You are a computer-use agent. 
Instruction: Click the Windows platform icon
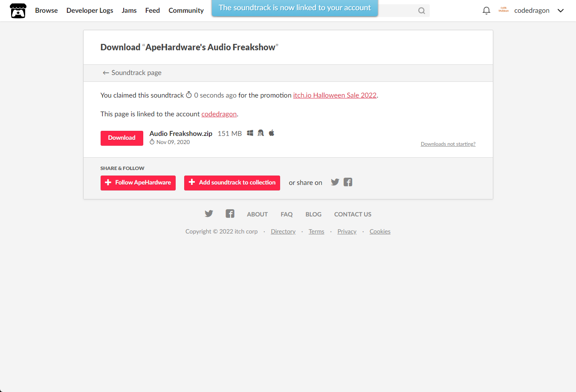pyautogui.click(x=250, y=133)
